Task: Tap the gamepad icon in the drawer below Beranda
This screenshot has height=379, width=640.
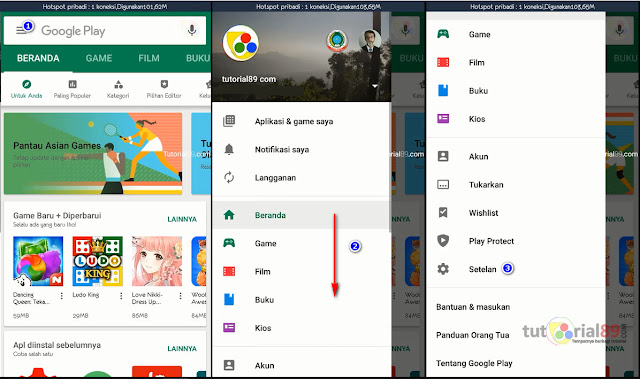Action: point(229,243)
